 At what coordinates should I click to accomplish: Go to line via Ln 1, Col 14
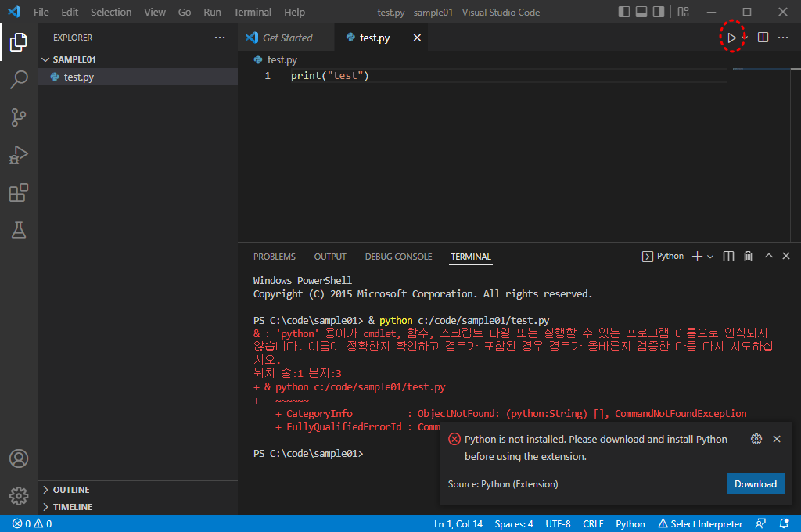tap(458, 524)
